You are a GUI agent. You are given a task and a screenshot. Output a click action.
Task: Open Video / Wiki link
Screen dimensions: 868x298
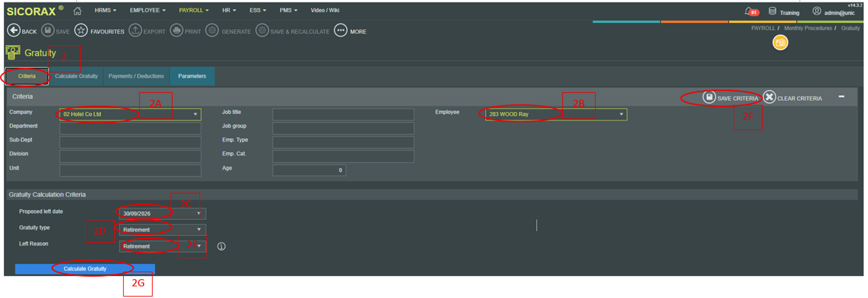coord(325,10)
